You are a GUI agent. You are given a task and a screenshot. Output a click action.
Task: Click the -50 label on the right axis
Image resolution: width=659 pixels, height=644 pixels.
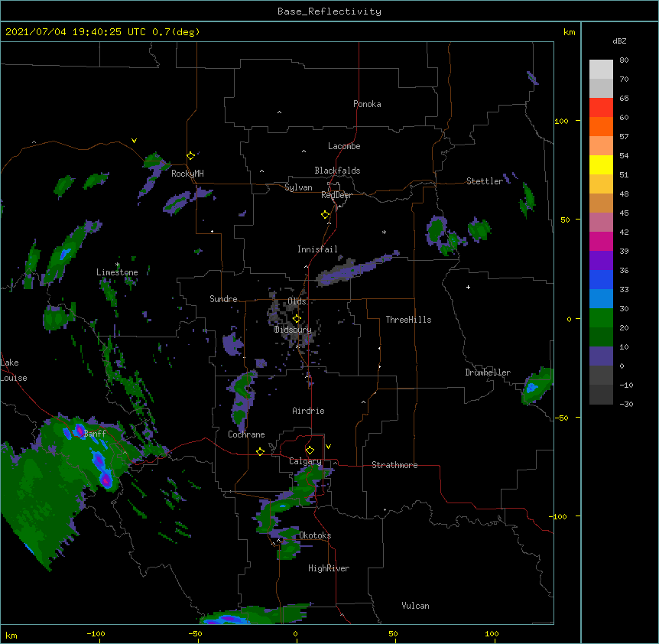[x=561, y=418]
